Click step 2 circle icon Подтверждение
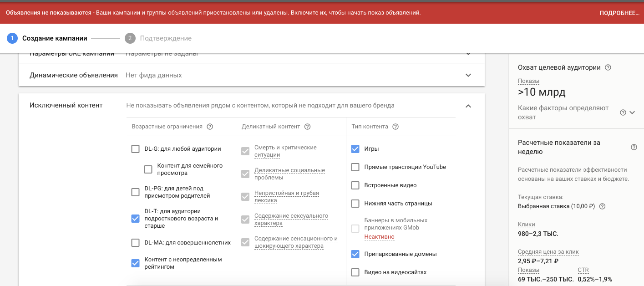 tap(130, 38)
